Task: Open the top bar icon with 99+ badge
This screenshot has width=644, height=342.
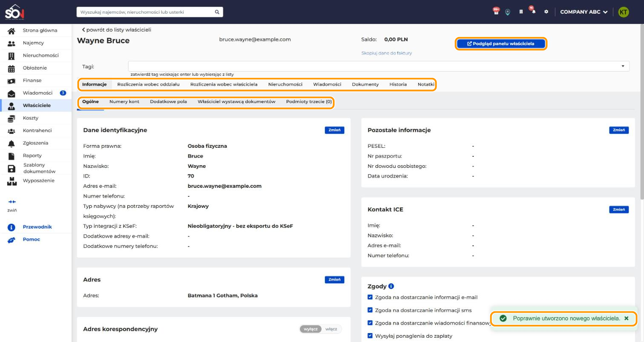Action: click(x=496, y=11)
